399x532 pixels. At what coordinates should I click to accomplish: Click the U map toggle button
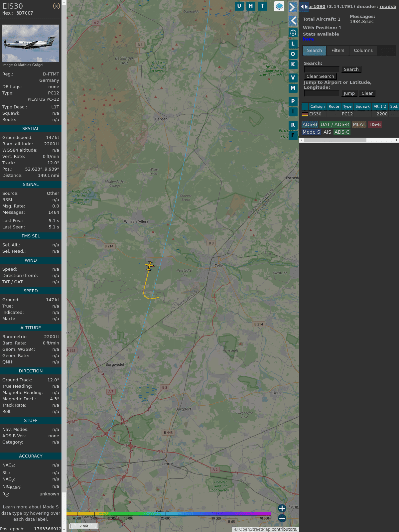pos(239,6)
